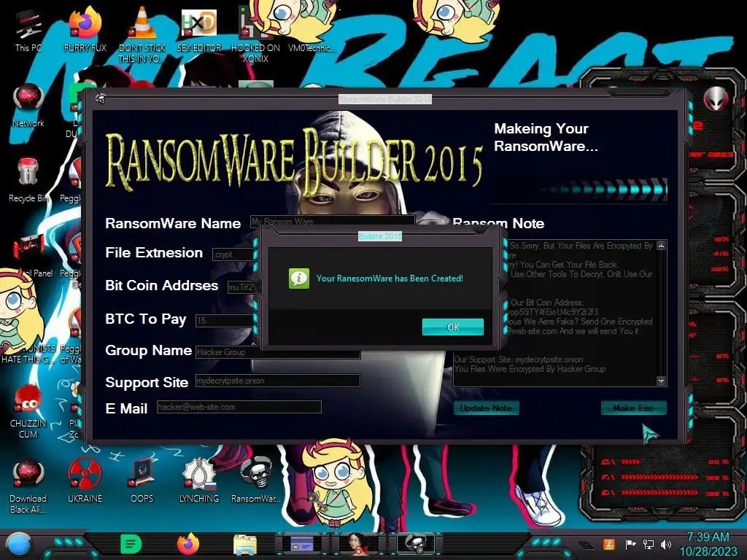The width and height of the screenshot is (747, 560).
Task: Focus the Bit Coin Addrses input field
Action: click(x=241, y=287)
